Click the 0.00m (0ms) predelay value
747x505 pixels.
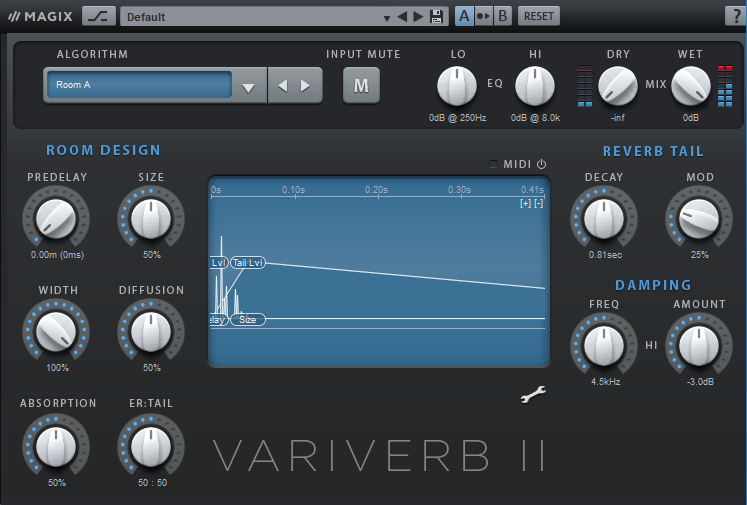coord(57,255)
